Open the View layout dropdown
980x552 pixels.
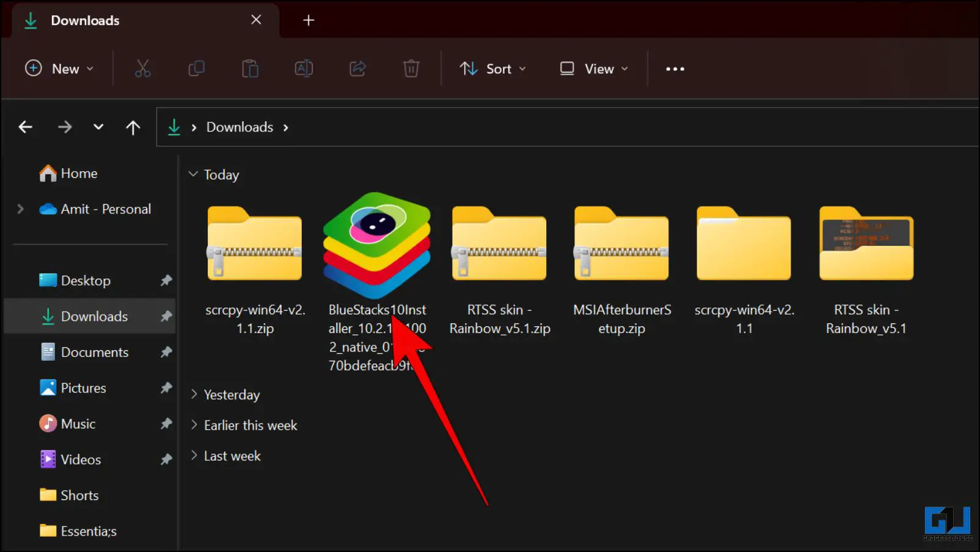point(594,68)
